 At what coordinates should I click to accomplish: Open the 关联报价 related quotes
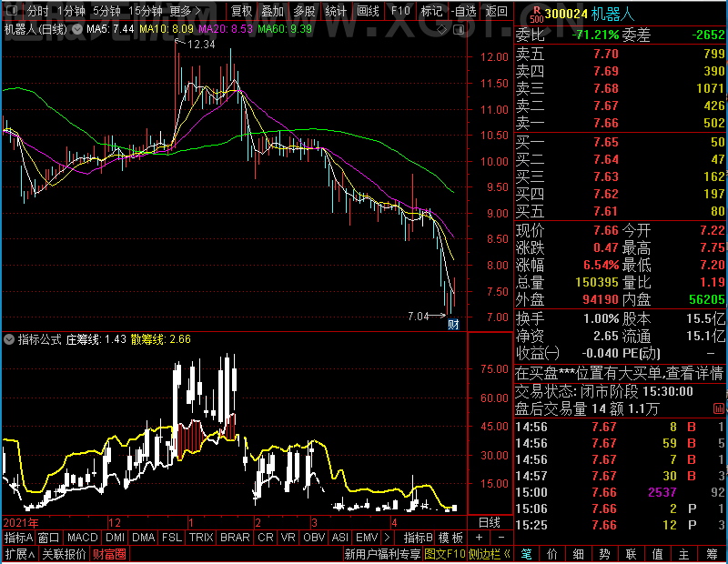coord(64,554)
